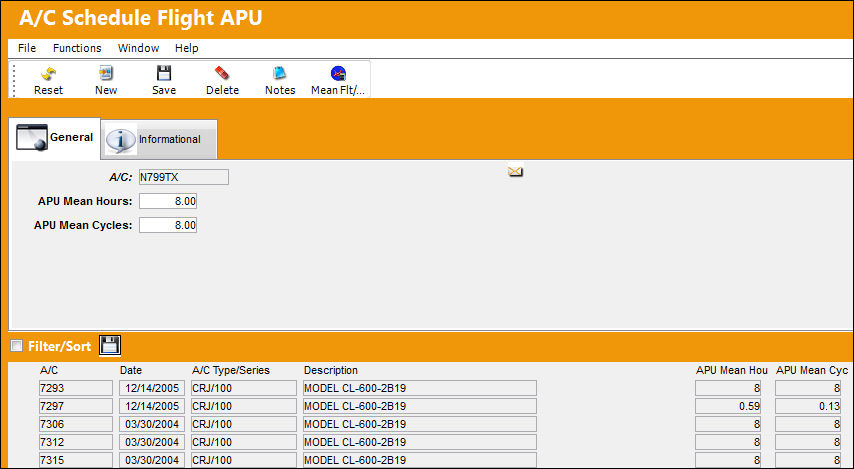Click CRJ/100 type in row 7297
This screenshot has width=854, height=469.
pyautogui.click(x=244, y=406)
